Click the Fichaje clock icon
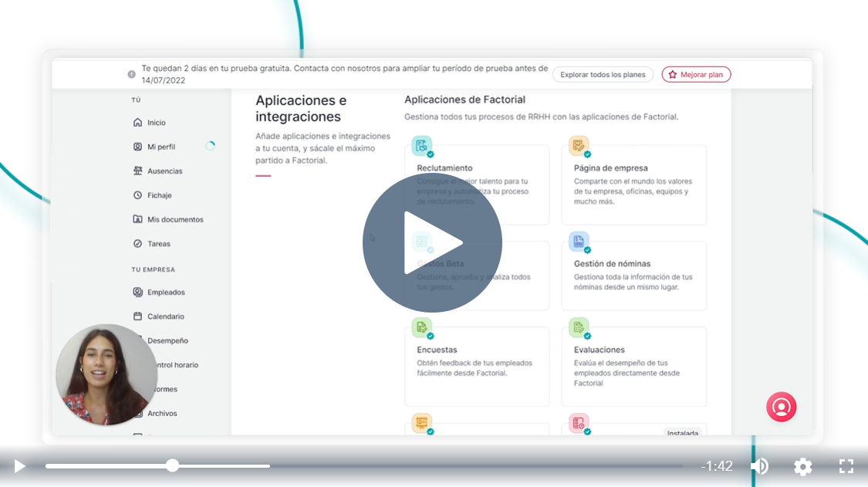 coord(138,195)
